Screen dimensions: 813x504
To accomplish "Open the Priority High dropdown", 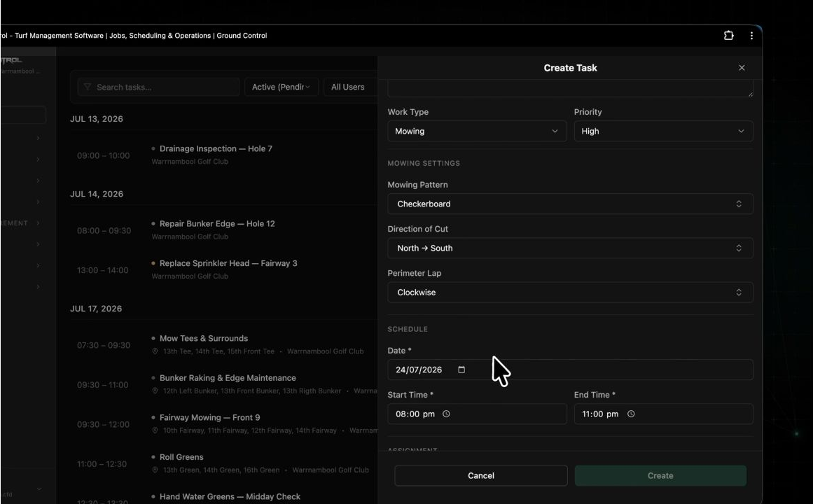I will 663,131.
